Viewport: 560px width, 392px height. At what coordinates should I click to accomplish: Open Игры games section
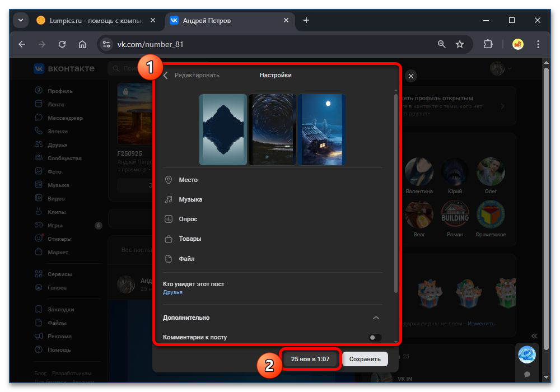49,225
